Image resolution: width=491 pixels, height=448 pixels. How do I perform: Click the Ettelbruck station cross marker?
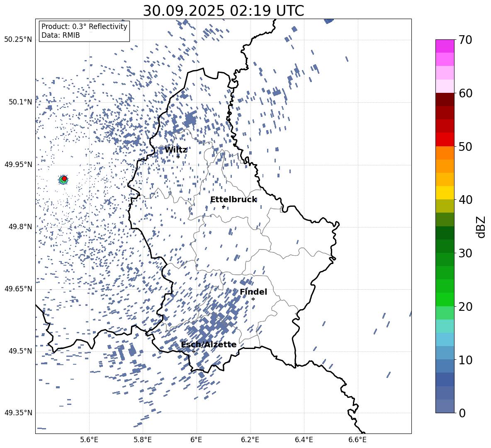pyautogui.click(x=224, y=206)
